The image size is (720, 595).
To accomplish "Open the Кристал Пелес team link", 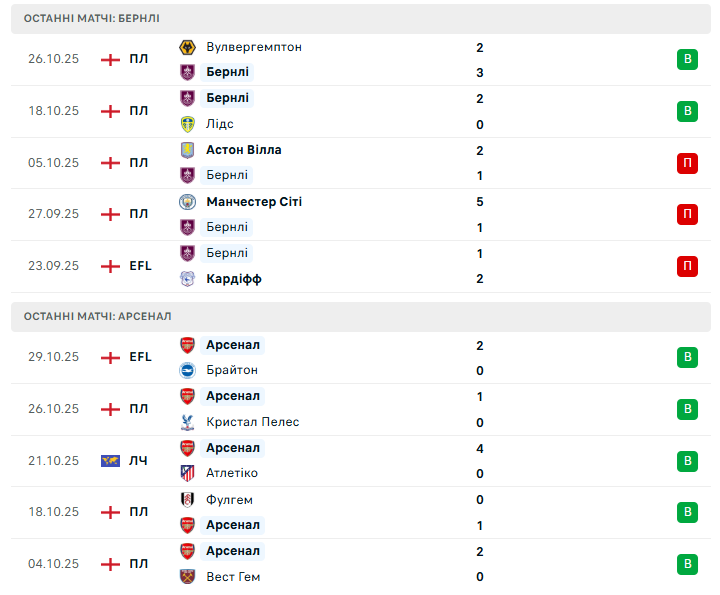I will (x=252, y=422).
